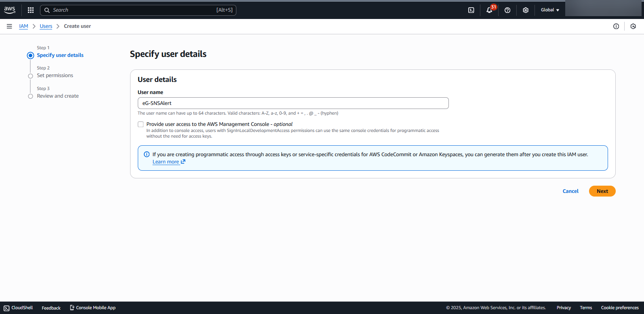Open the services grid menu icon

[x=31, y=10]
